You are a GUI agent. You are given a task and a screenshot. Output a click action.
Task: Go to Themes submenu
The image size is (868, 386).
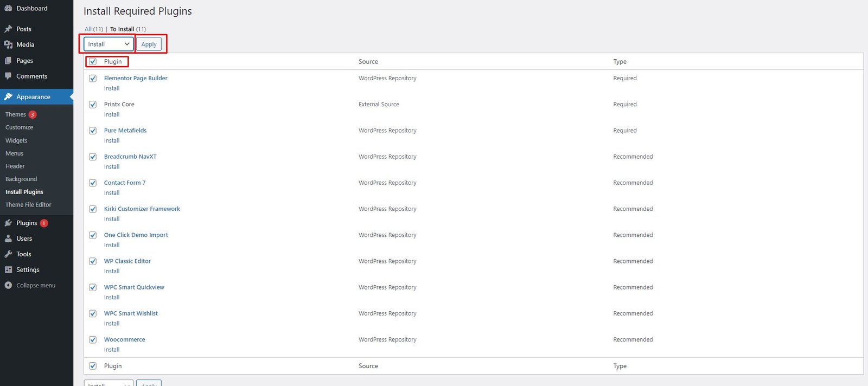16,114
